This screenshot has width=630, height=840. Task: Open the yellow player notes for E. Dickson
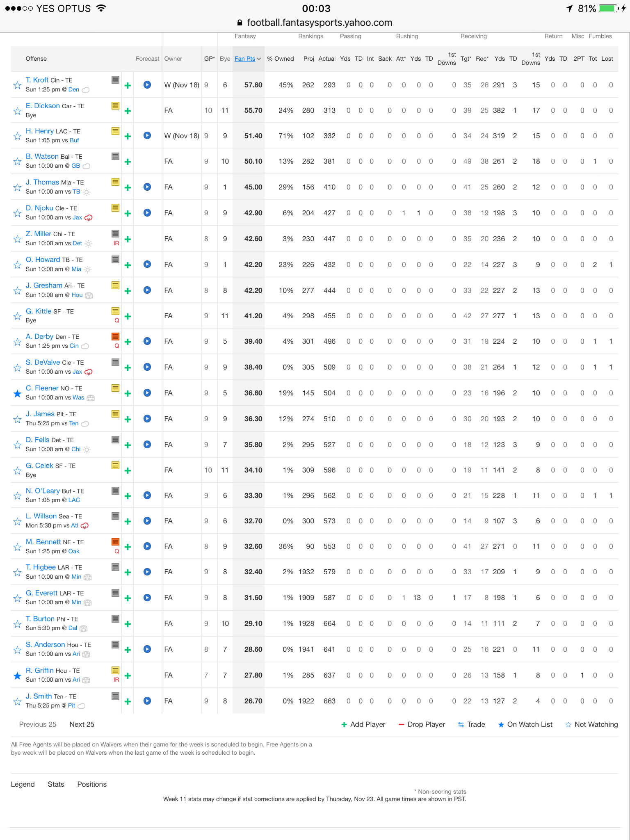116,105
